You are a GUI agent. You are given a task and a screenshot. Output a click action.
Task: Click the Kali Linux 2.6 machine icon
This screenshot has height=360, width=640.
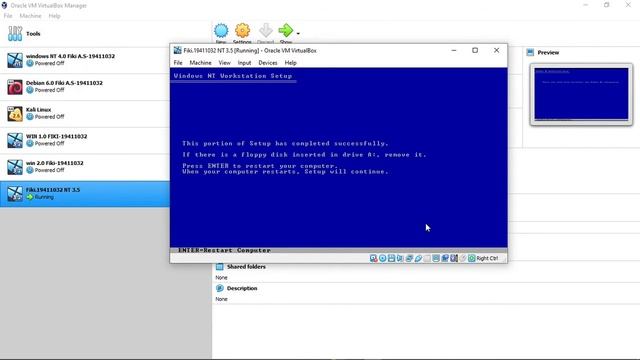coord(15,114)
